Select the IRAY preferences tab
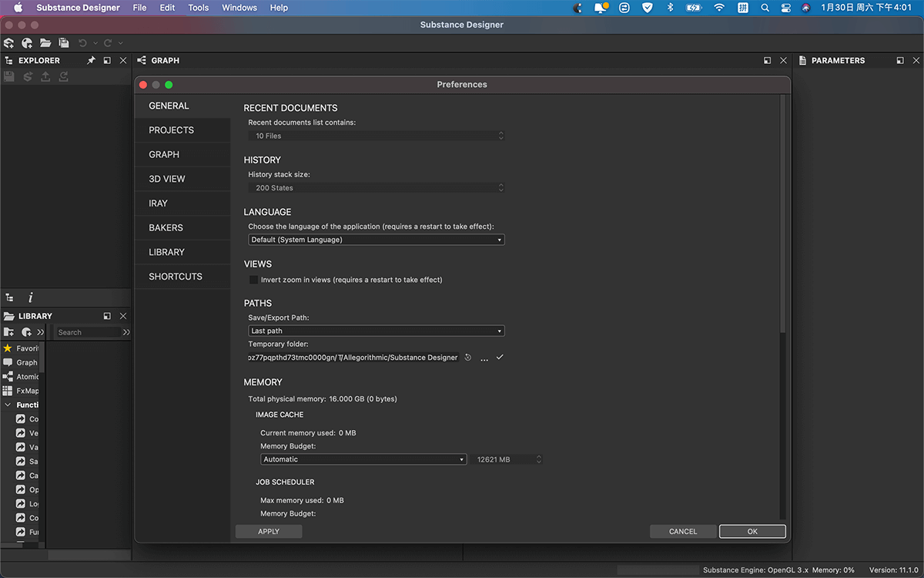This screenshot has height=578, width=924. coord(182,203)
